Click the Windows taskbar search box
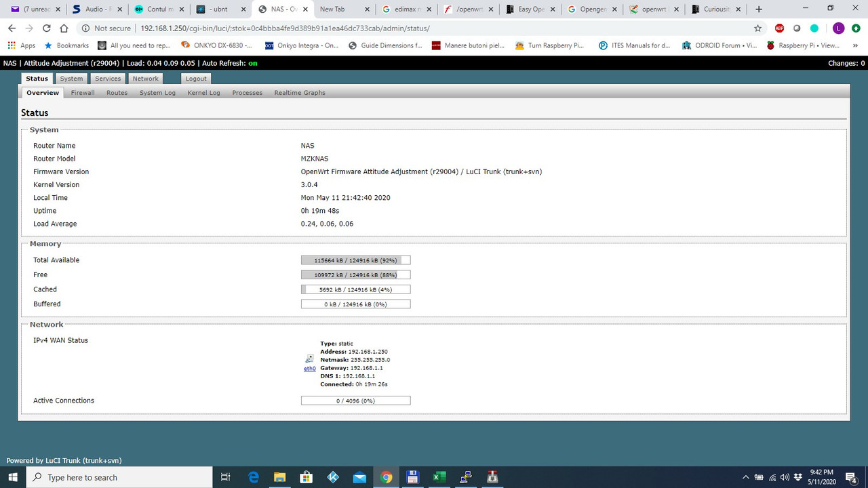Viewport: 868px width, 488px height. pos(120,477)
